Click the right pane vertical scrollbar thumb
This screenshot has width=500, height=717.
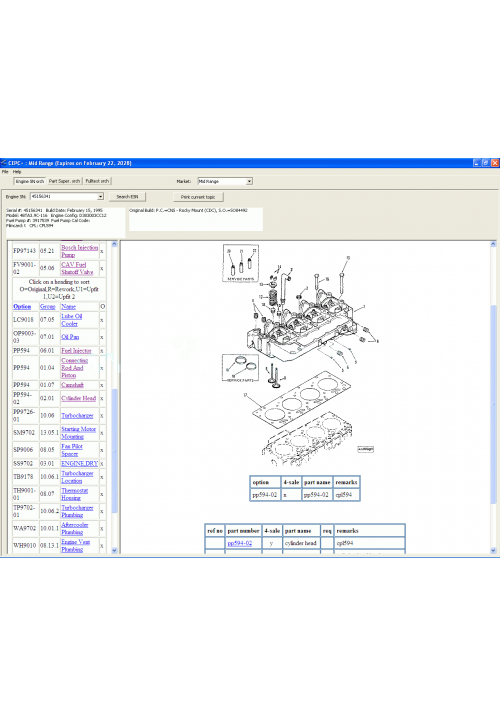[493, 404]
